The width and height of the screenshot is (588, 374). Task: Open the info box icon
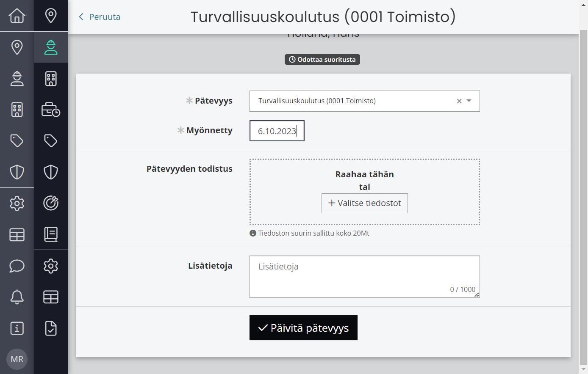click(17, 328)
